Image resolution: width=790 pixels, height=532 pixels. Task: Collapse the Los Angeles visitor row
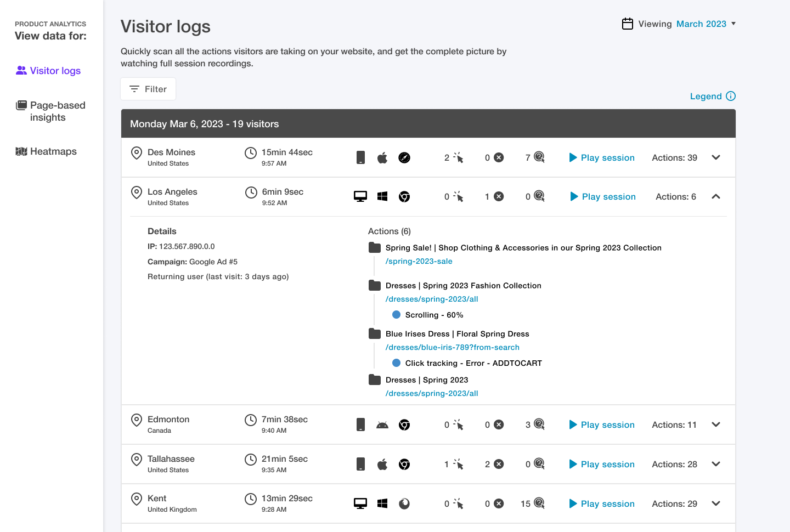pos(716,196)
